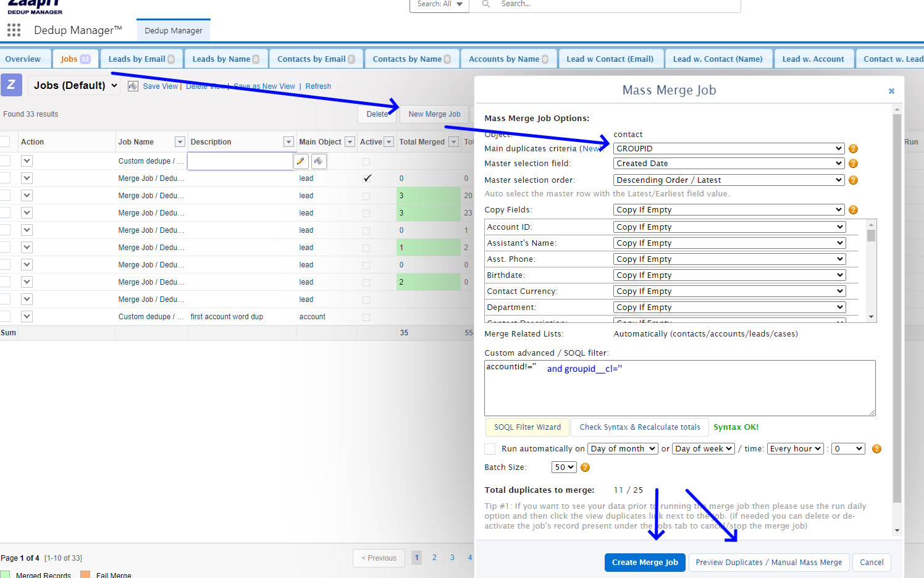Click the pencil edit icon in Description cell
This screenshot has width=924, height=578.
pos(301,161)
